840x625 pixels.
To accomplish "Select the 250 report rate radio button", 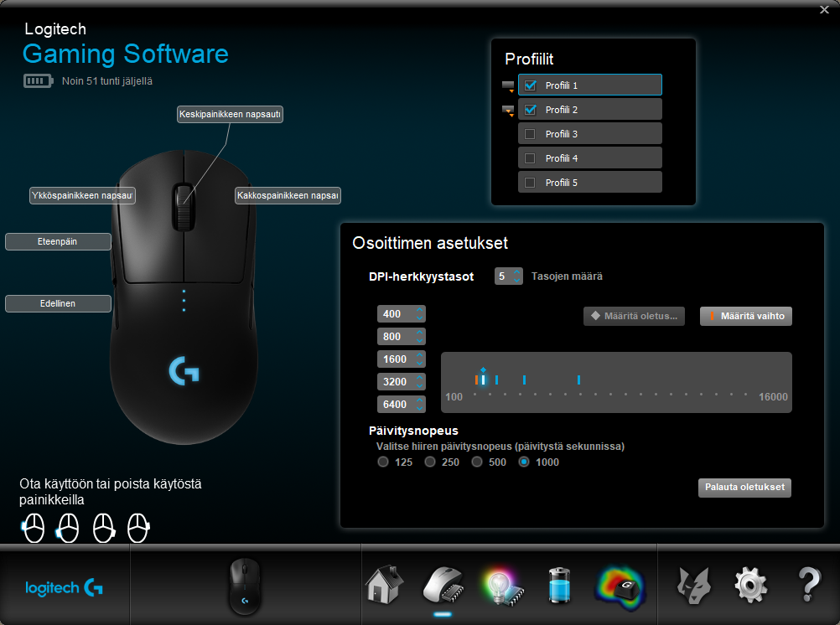I will 430,462.
